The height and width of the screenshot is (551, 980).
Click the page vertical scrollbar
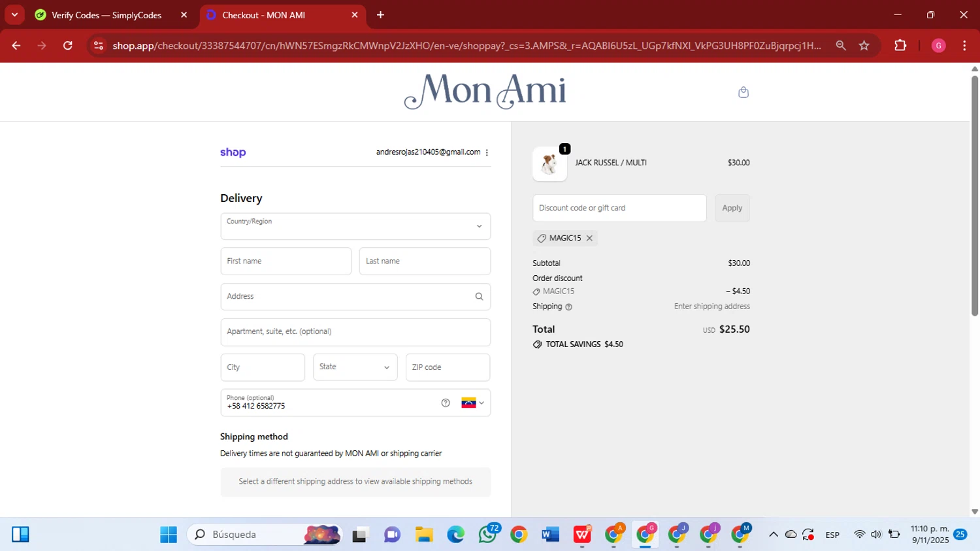pos(974,196)
